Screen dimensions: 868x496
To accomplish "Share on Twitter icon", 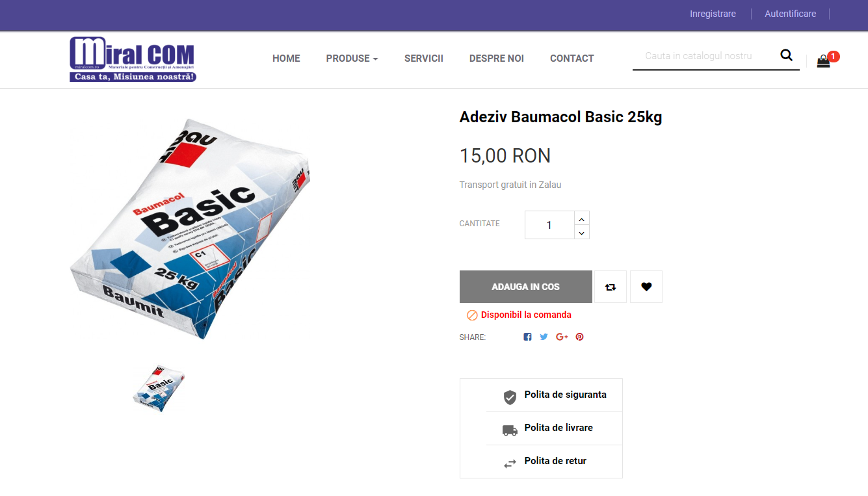I will coord(544,337).
